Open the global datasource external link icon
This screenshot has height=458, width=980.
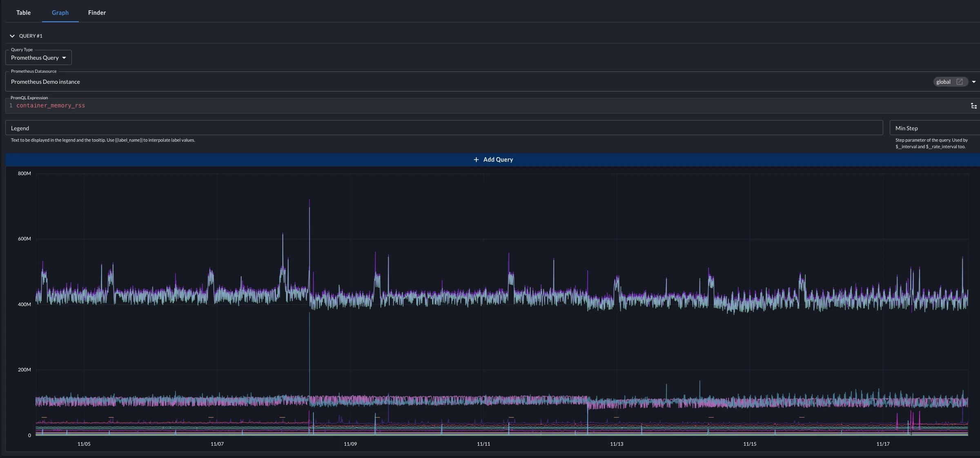tap(960, 82)
